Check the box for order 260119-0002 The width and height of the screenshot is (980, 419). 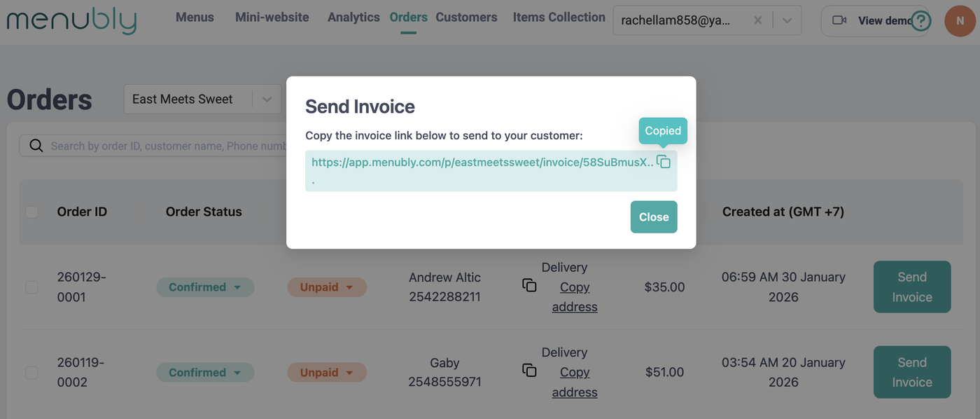pyautogui.click(x=32, y=373)
